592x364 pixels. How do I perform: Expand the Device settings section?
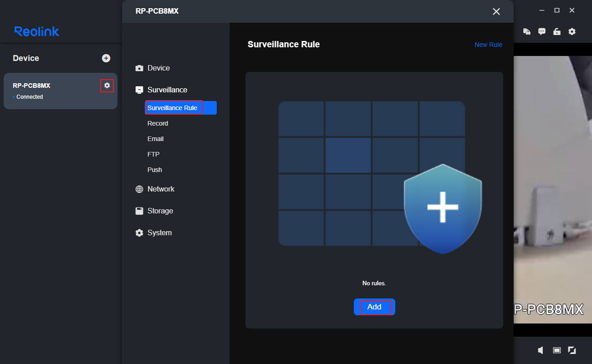[158, 68]
